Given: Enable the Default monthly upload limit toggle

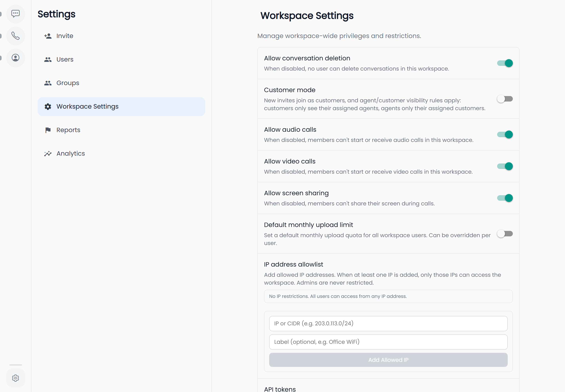Looking at the screenshot, I should (x=505, y=234).
